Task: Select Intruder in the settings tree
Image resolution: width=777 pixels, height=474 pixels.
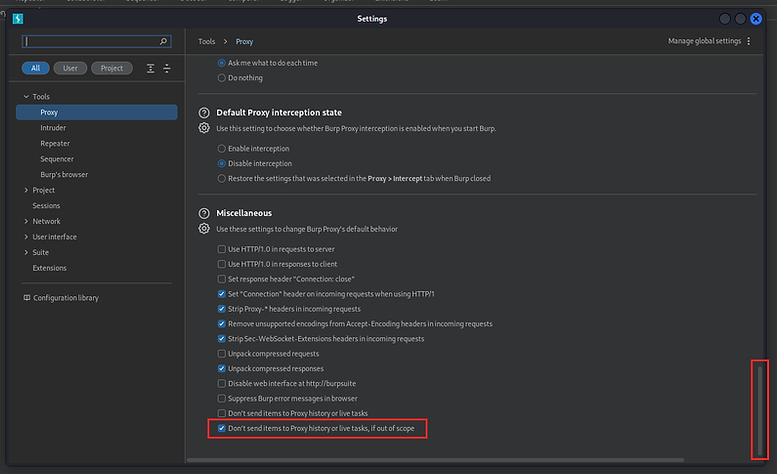Action: pos(53,128)
